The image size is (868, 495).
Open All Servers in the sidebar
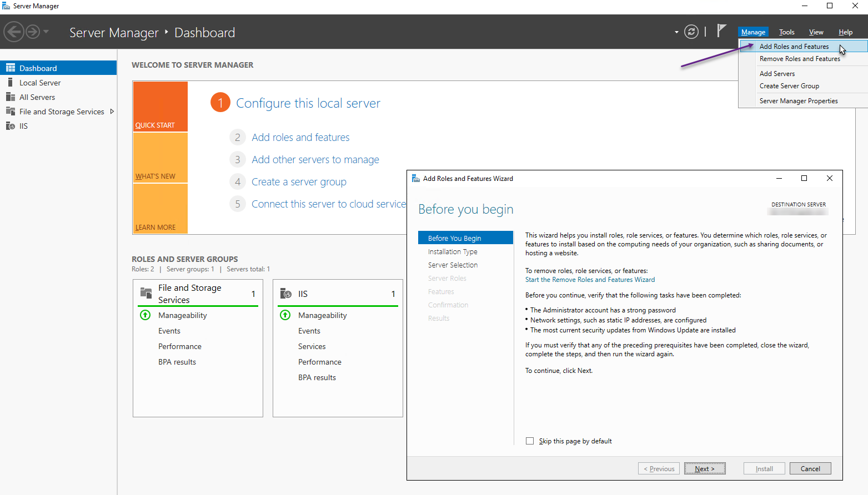[x=58, y=97]
